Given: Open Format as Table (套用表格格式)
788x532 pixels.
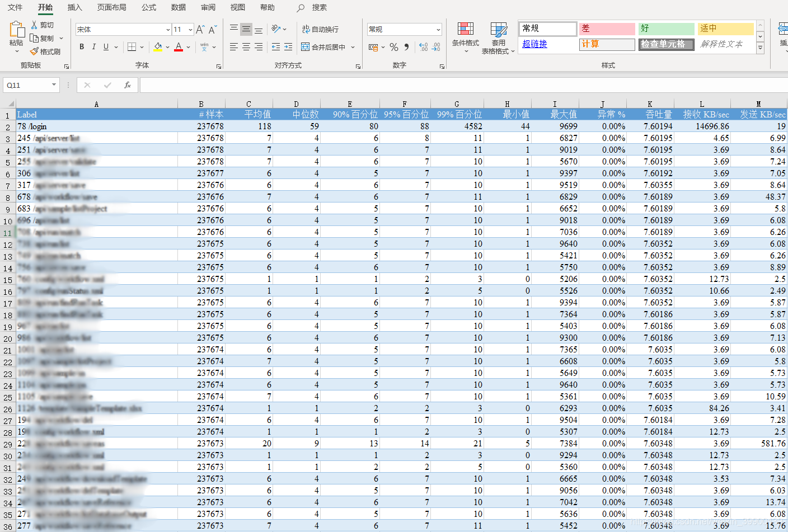Looking at the screenshot, I should click(x=498, y=37).
